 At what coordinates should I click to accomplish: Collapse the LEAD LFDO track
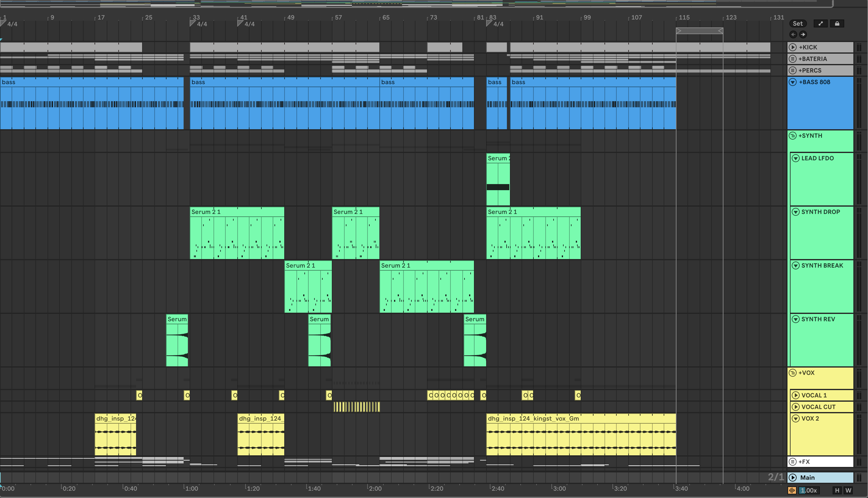pyautogui.click(x=796, y=158)
